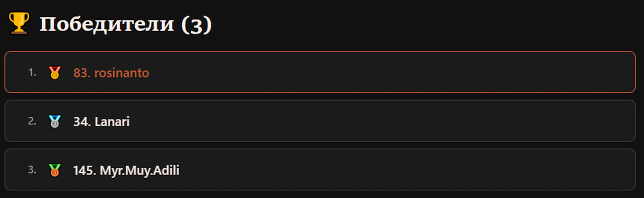Open the 34. Lanari winner link
Viewport: 644px width, 198px height.
click(101, 122)
